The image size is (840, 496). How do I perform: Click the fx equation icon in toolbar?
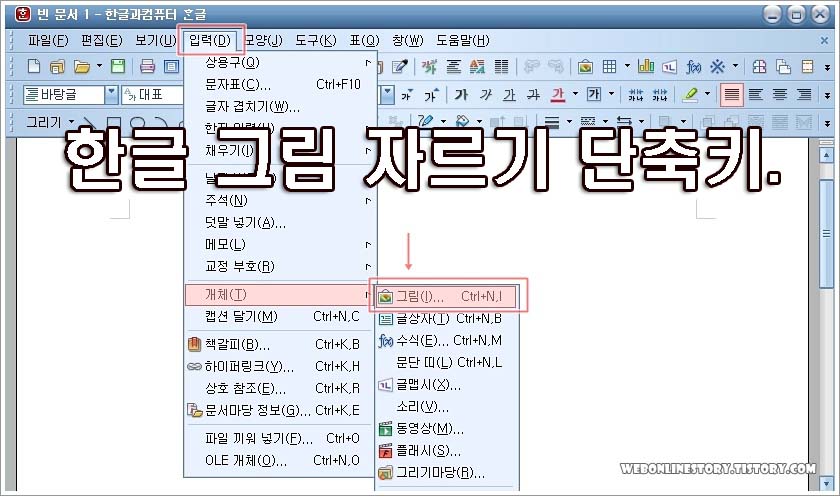point(694,66)
